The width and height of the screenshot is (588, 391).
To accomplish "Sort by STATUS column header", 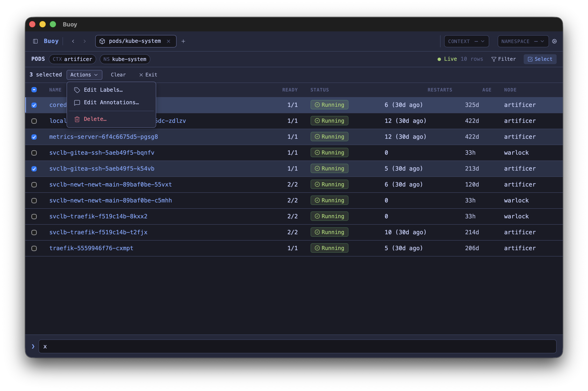I will (x=320, y=90).
